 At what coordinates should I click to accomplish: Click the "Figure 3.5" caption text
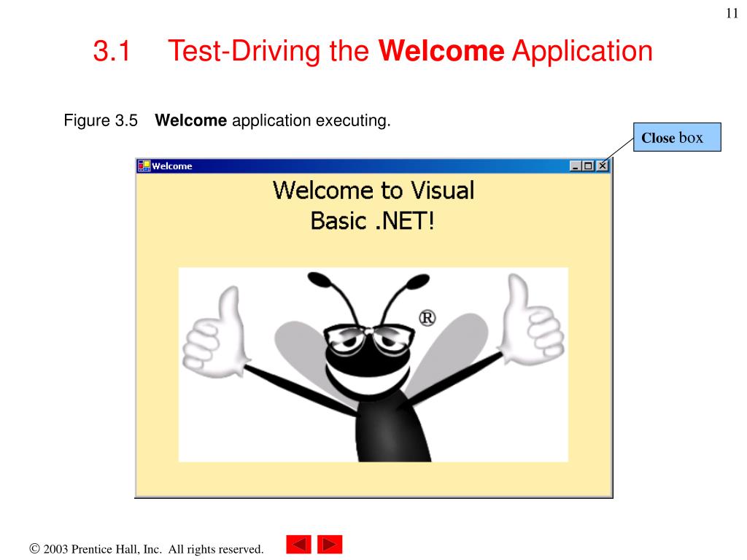pos(101,120)
